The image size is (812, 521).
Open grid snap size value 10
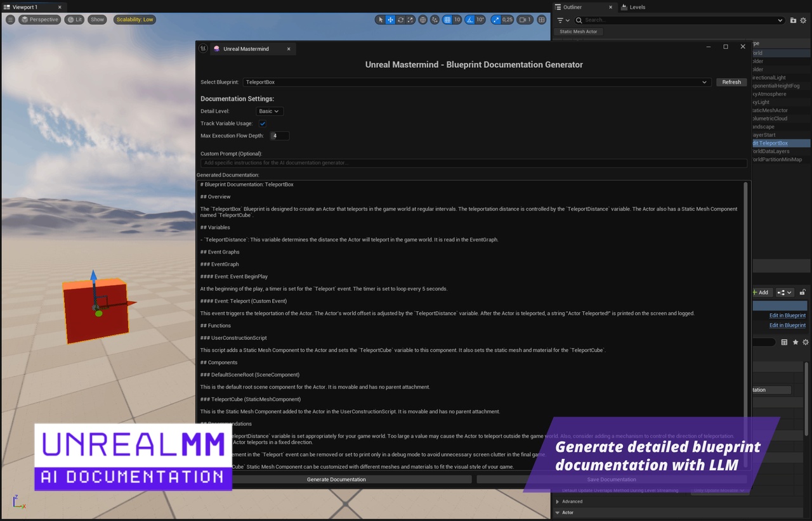(457, 20)
